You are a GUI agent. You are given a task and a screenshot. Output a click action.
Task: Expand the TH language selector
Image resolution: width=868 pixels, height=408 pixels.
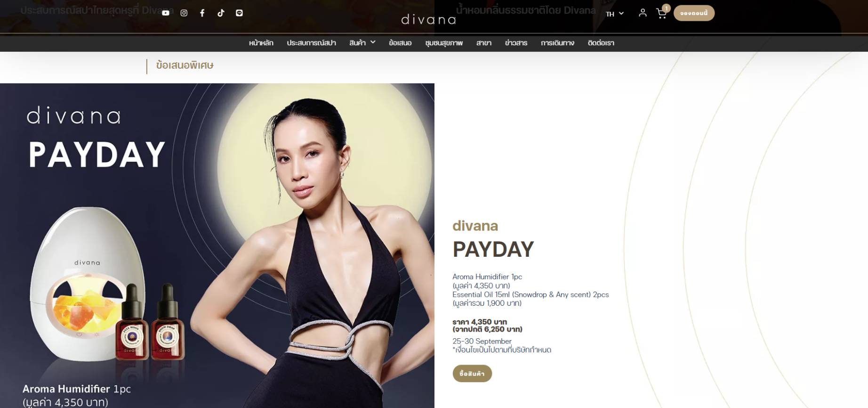point(615,14)
